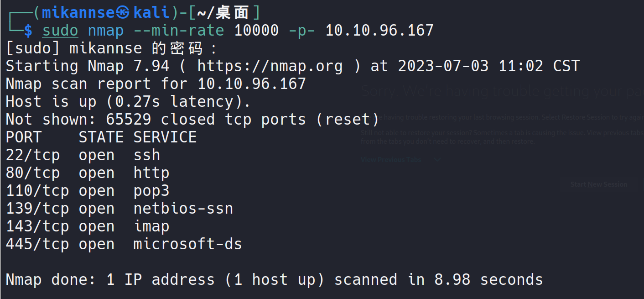
Task: Click the Nmap done summary line
Action: tap(274, 279)
